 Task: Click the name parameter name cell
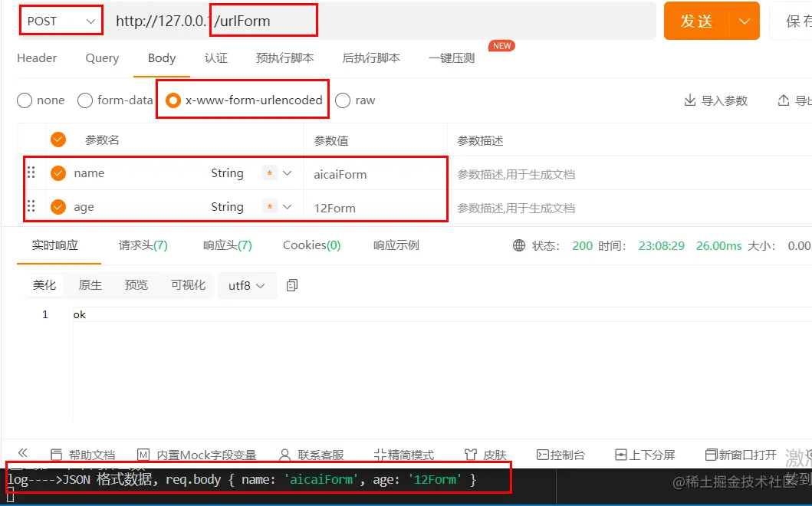coord(89,173)
